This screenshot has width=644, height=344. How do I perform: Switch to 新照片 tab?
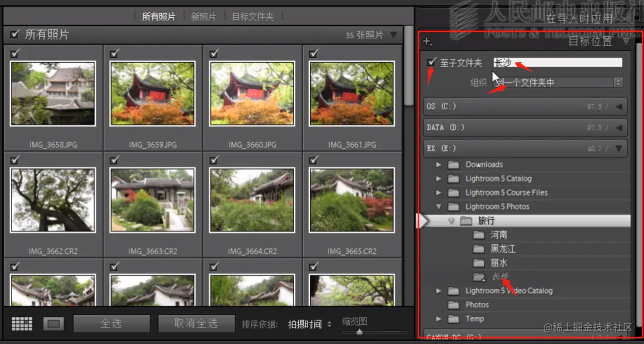[204, 17]
